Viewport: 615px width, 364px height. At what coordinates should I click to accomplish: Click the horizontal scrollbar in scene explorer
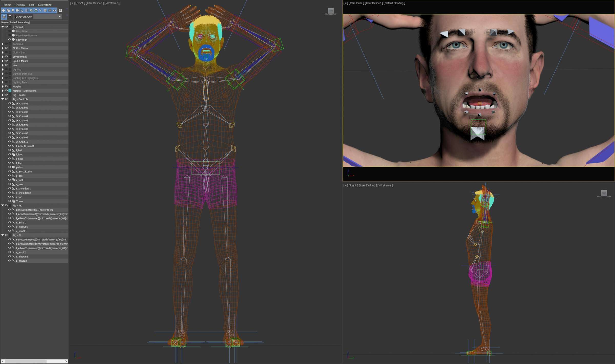pos(26,361)
